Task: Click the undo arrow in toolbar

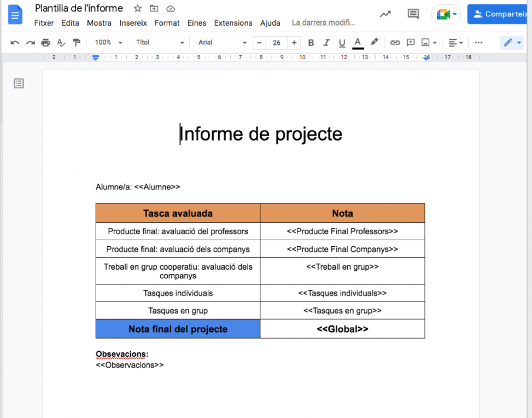Action: pos(15,43)
